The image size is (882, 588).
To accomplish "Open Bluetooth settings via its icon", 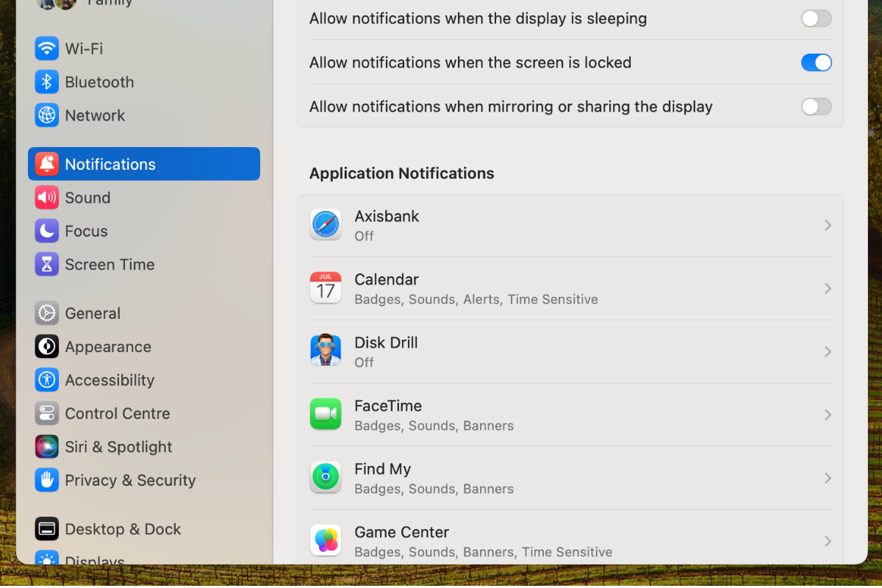I will (47, 82).
